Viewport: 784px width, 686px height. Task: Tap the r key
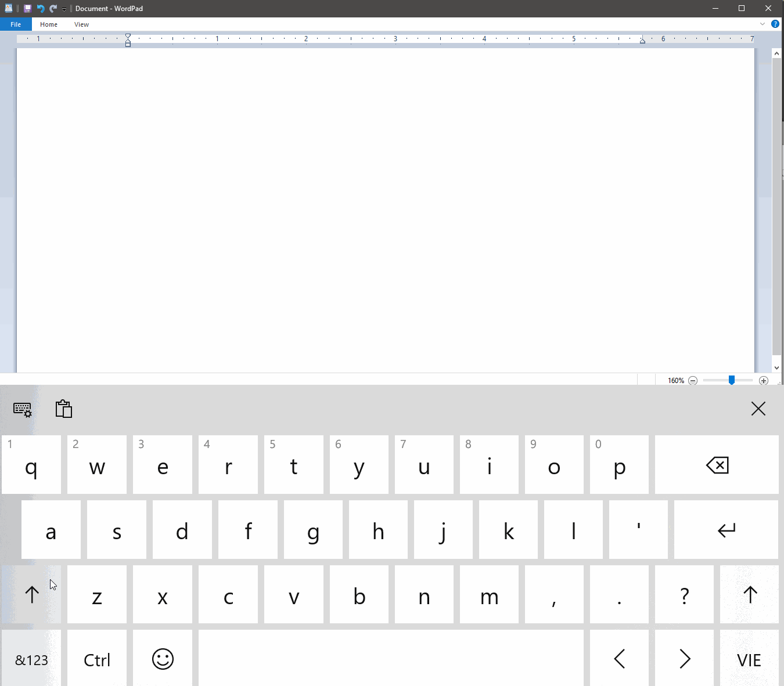228,465
